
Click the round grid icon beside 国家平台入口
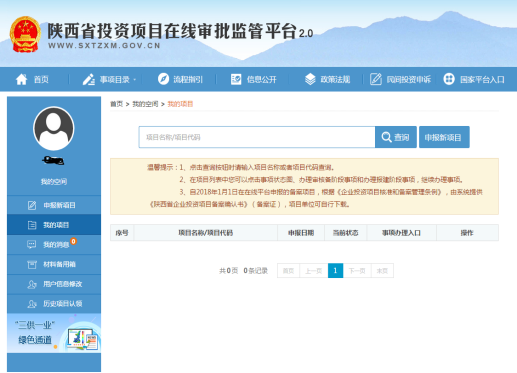click(449, 79)
